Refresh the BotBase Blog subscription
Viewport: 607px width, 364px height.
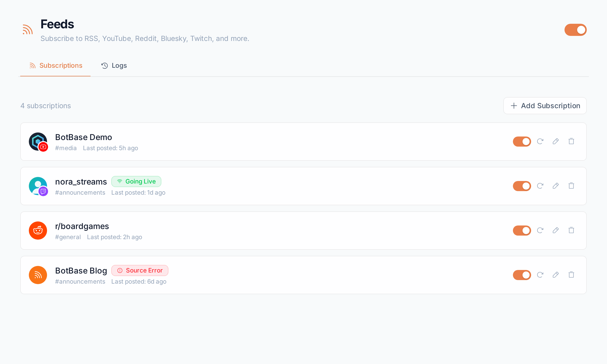[540, 275]
